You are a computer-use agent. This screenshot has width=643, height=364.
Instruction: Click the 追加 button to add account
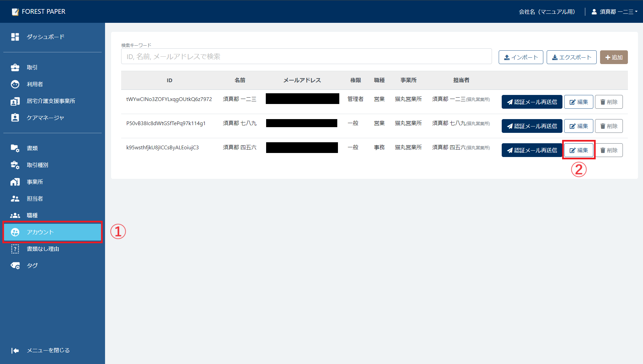click(613, 57)
